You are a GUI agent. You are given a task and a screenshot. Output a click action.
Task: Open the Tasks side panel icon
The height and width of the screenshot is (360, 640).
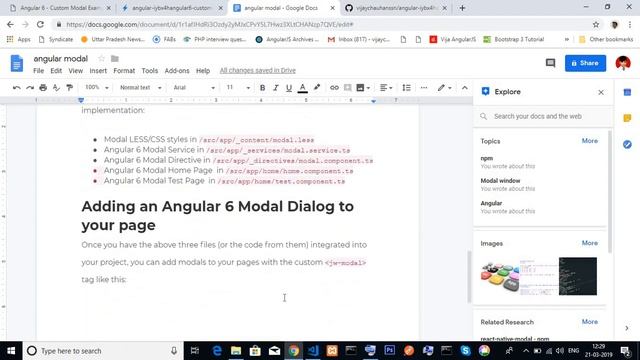[627, 144]
